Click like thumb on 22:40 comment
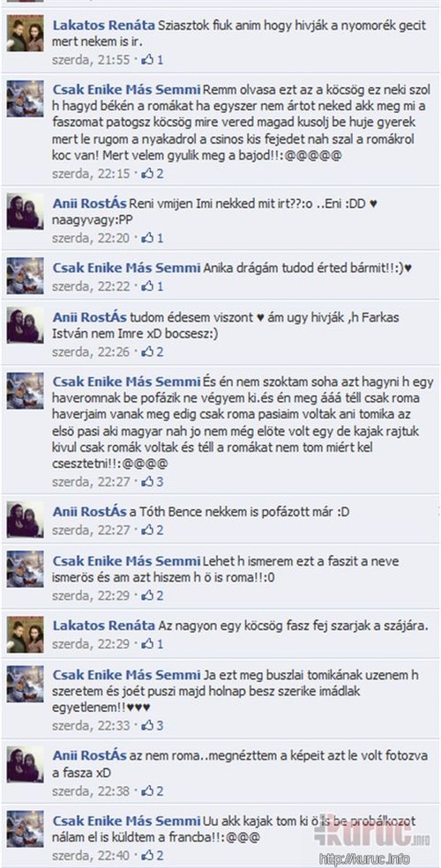 pos(147,856)
